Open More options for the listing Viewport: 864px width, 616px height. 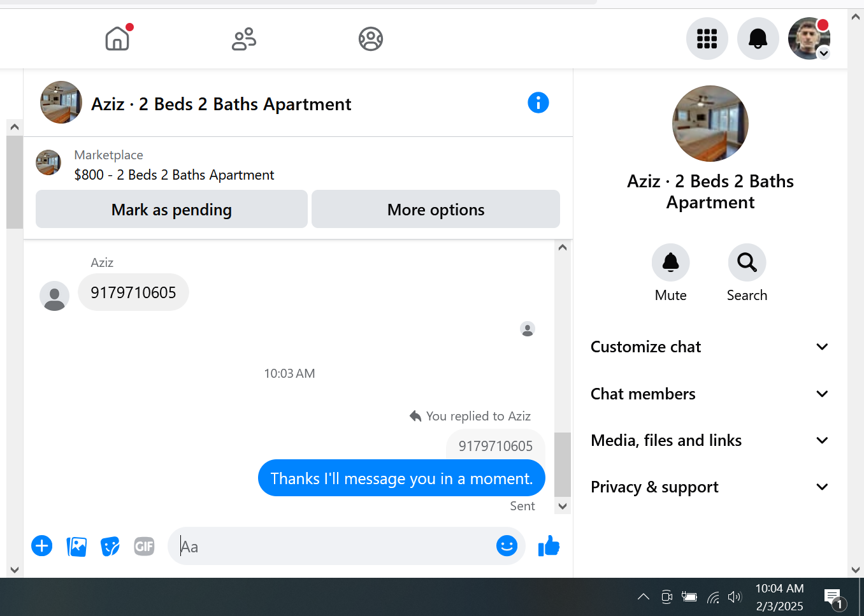(436, 209)
